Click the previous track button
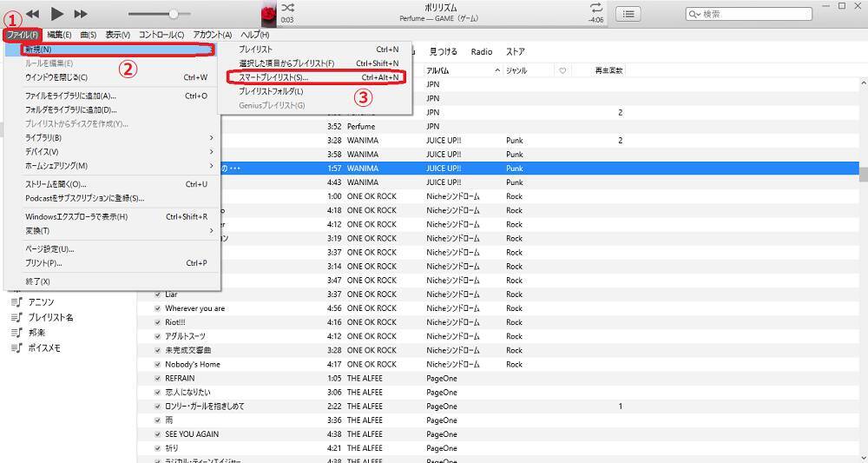 pos(32,14)
